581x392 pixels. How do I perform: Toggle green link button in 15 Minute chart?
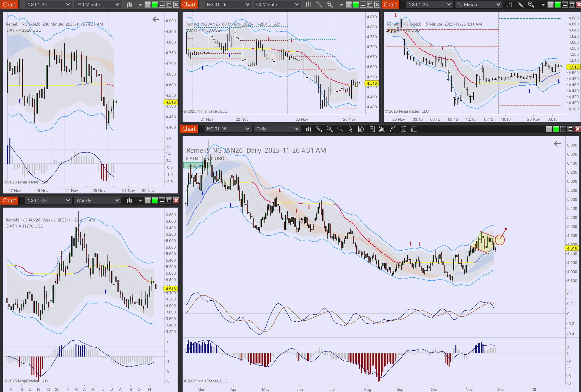pyautogui.click(x=557, y=4)
